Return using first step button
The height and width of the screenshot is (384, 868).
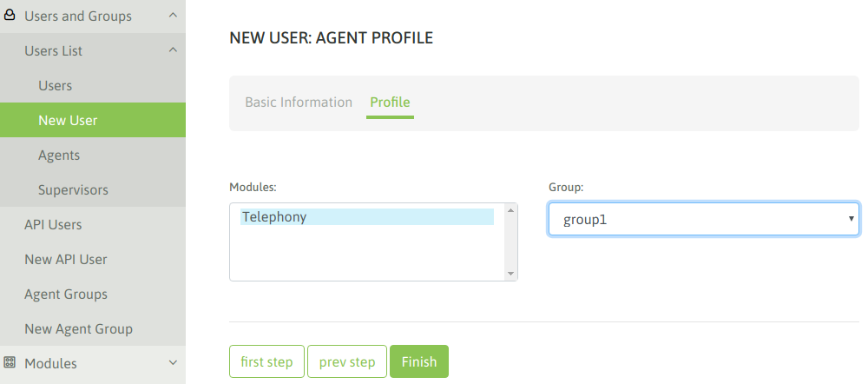click(266, 361)
